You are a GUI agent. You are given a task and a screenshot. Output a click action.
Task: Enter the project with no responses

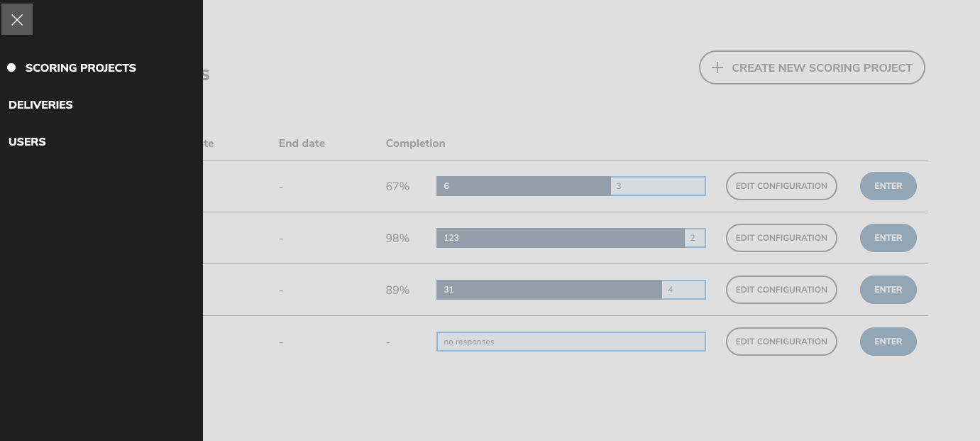pyautogui.click(x=888, y=342)
